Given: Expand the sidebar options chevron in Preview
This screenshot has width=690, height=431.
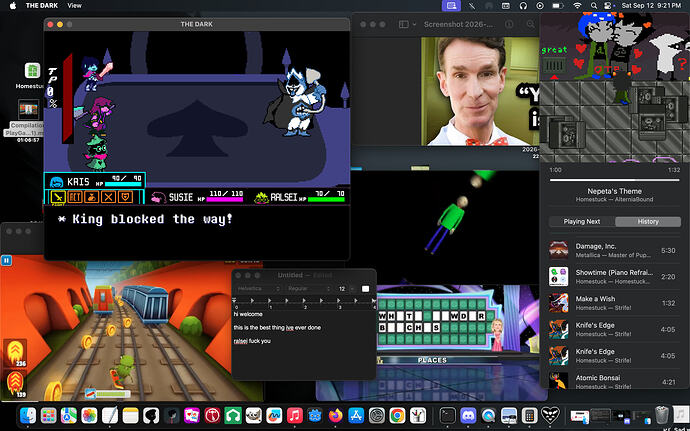Looking at the screenshot, I should tap(415, 24).
